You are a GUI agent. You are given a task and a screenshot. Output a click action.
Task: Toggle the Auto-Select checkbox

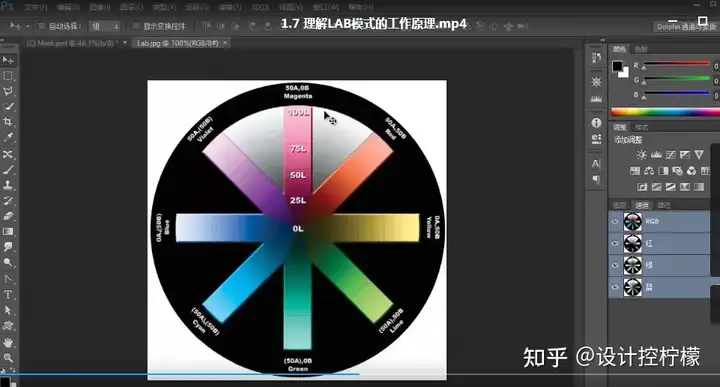pos(41,26)
